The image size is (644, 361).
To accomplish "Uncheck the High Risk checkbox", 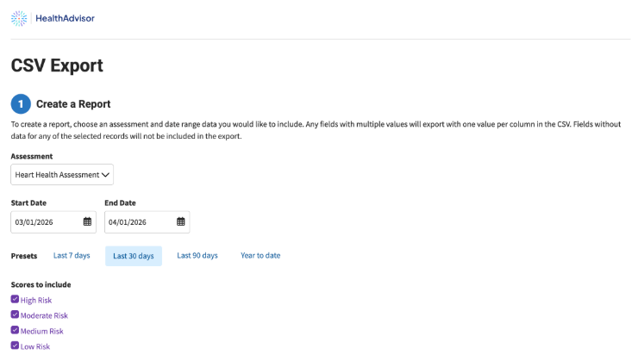I will click(x=15, y=300).
